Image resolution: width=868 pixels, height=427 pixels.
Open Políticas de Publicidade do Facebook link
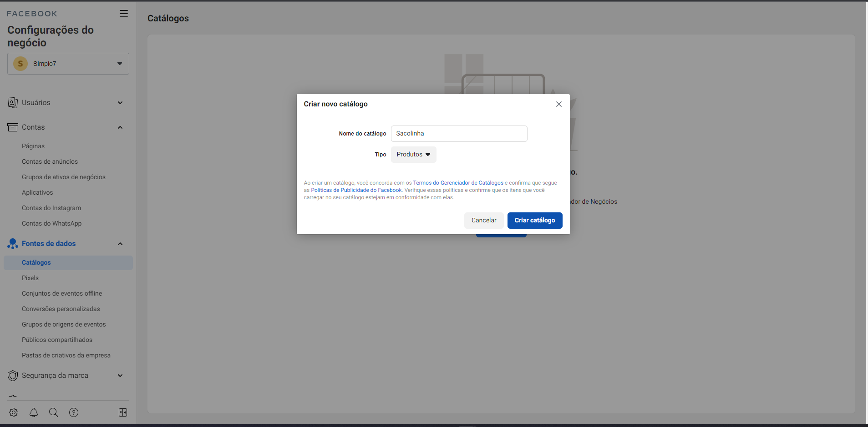(x=356, y=190)
